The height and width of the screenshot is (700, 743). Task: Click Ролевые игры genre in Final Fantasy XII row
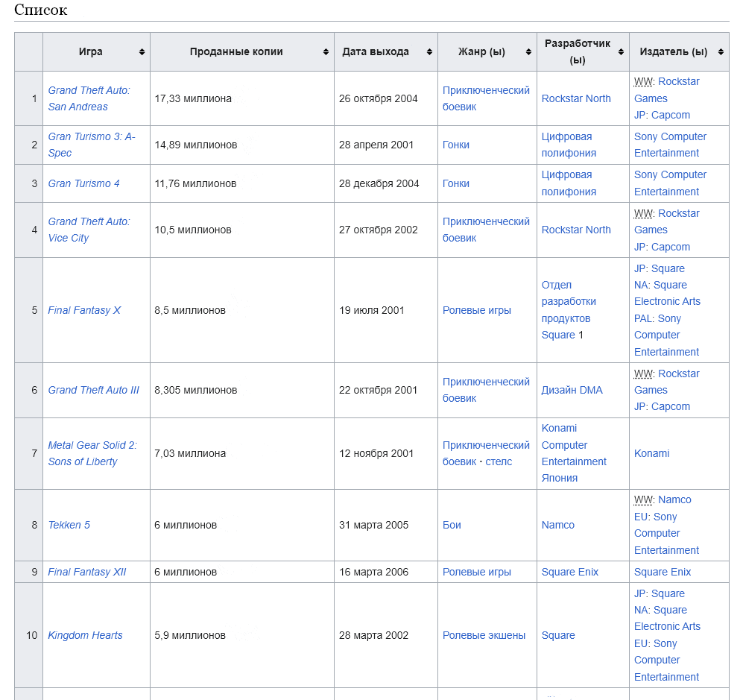coord(477,572)
